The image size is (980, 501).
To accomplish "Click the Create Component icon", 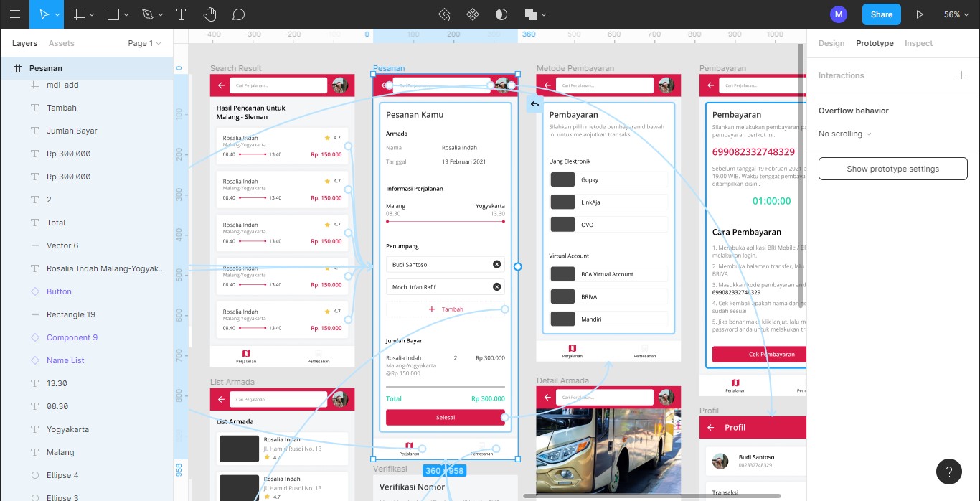I will (473, 14).
